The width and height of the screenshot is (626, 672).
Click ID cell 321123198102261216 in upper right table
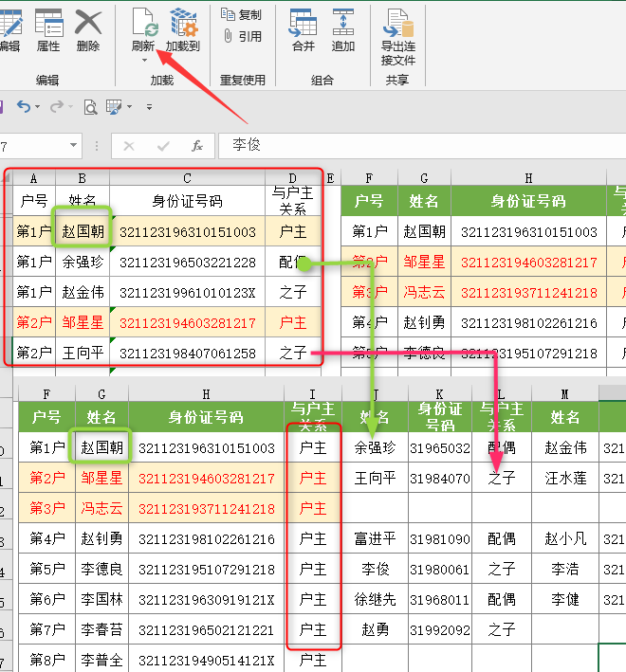[x=528, y=322]
